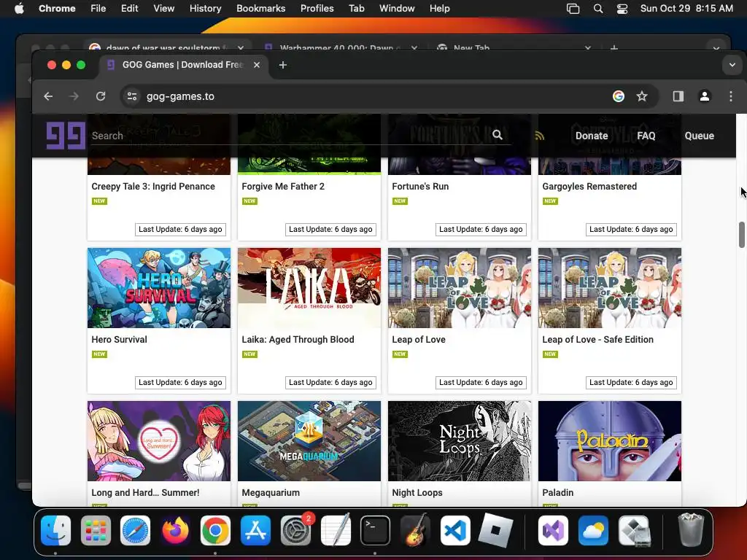Open Control Center in the menu bar
Viewport: 747px width, 560px height.
click(x=622, y=9)
